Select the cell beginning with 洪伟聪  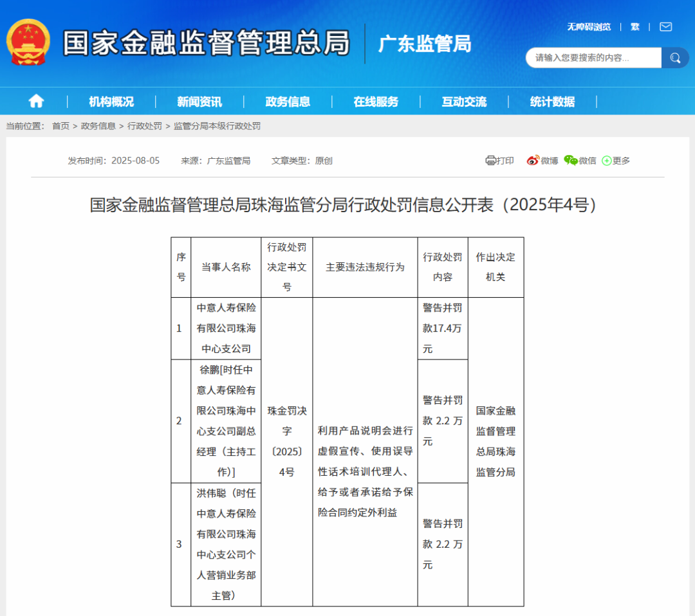226,544
